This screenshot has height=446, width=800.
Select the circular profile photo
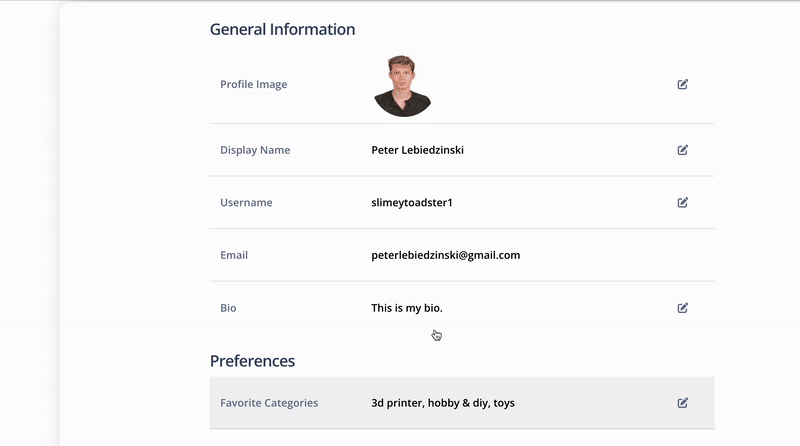(x=403, y=86)
